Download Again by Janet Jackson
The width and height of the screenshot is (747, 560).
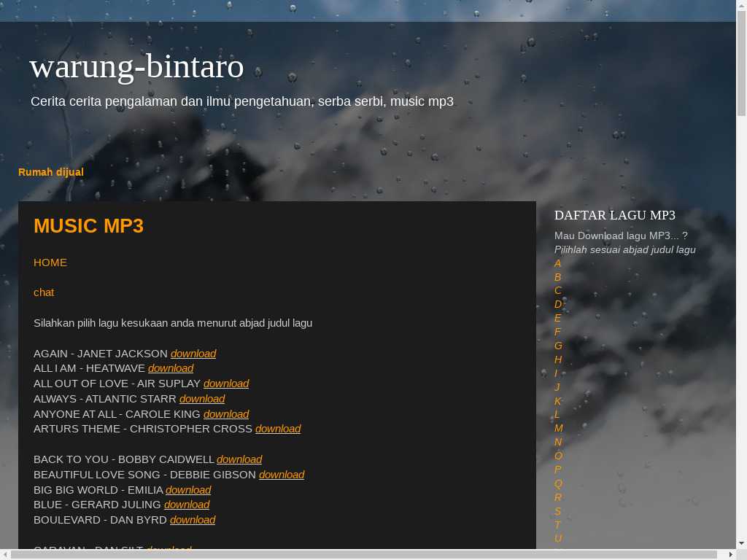coord(193,354)
